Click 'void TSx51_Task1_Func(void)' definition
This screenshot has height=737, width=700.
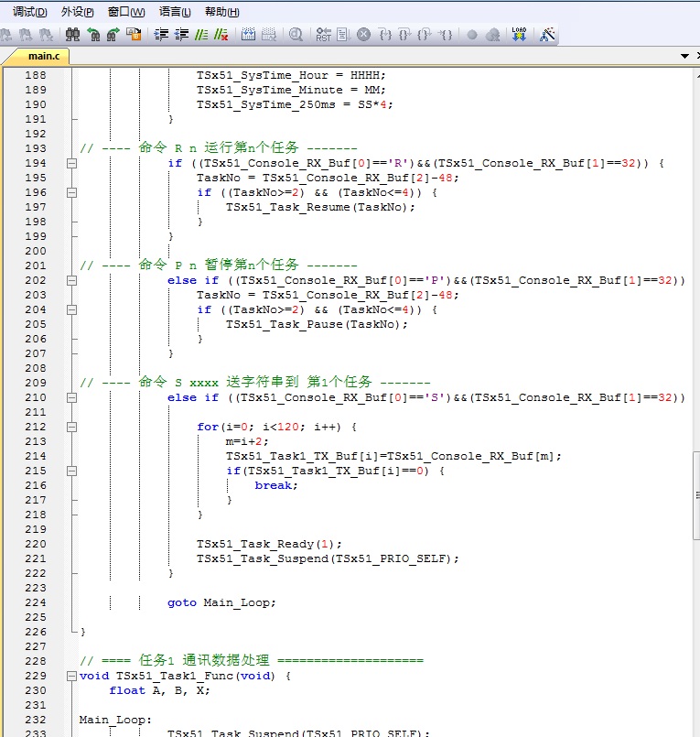point(178,676)
